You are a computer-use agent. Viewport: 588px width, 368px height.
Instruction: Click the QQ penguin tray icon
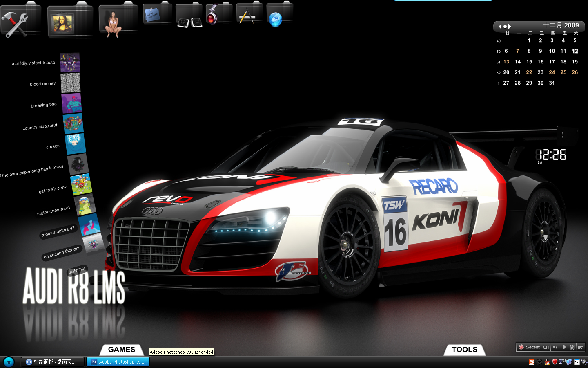tap(547, 362)
